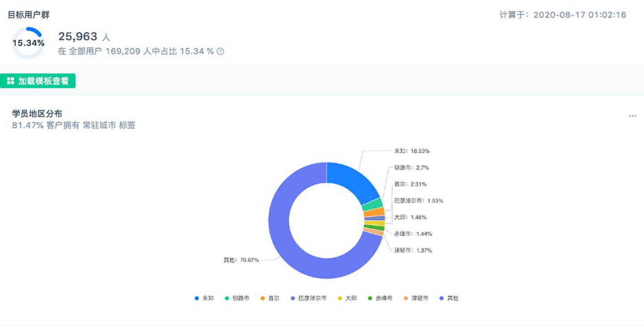Click the help question mark after 15.34 %

(x=220, y=51)
